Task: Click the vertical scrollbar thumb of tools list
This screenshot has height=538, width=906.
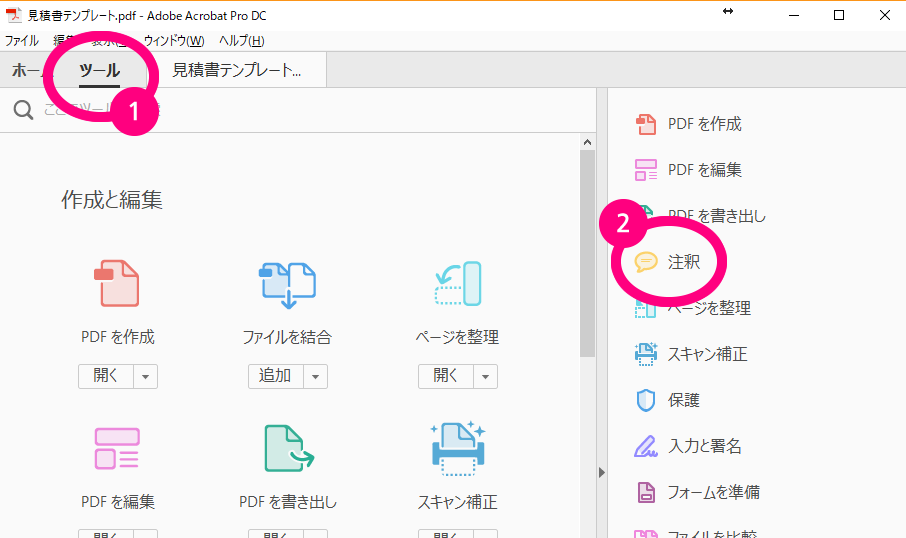Action: pyautogui.click(x=588, y=253)
